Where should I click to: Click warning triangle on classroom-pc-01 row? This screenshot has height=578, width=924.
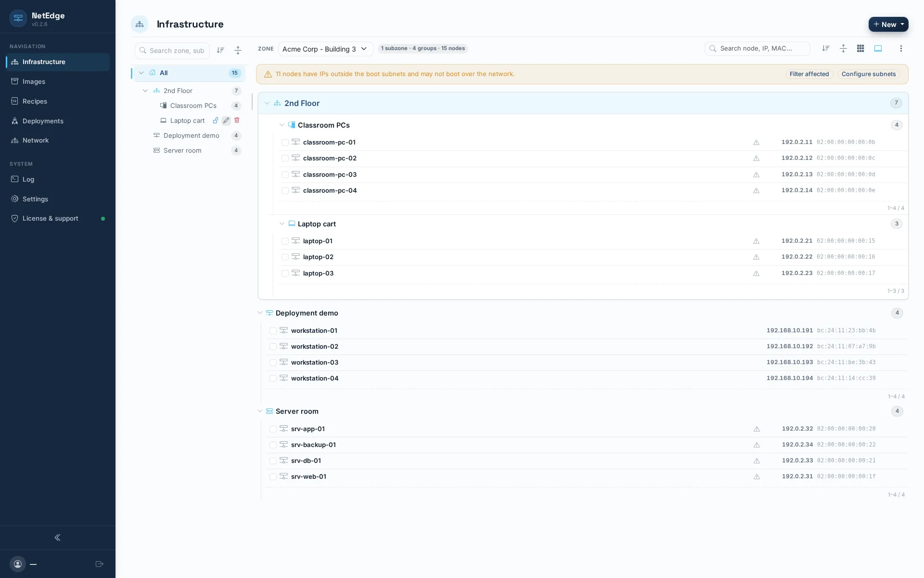pos(756,143)
